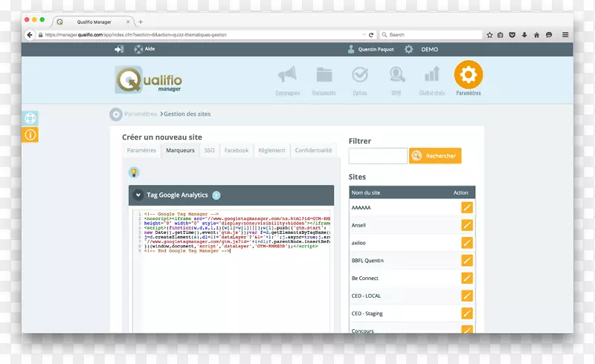Switch to the Marqueurs tab
The width and height of the screenshot is (595, 364).
pyautogui.click(x=180, y=151)
